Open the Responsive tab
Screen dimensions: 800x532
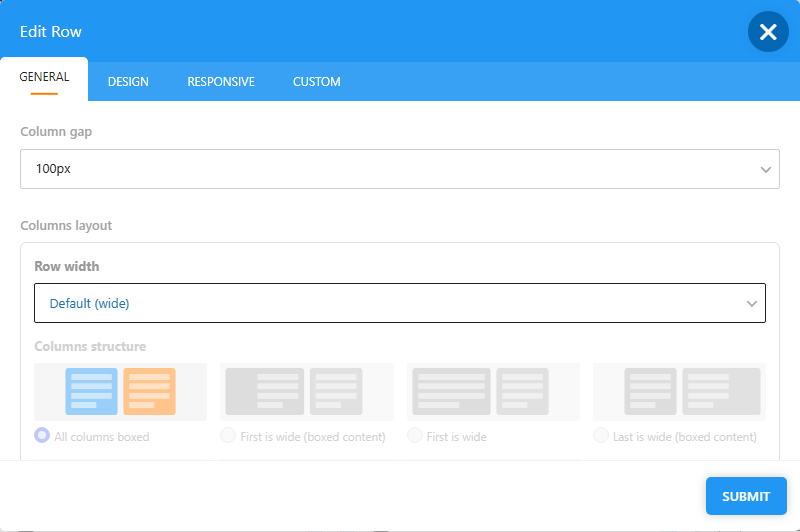tap(221, 82)
